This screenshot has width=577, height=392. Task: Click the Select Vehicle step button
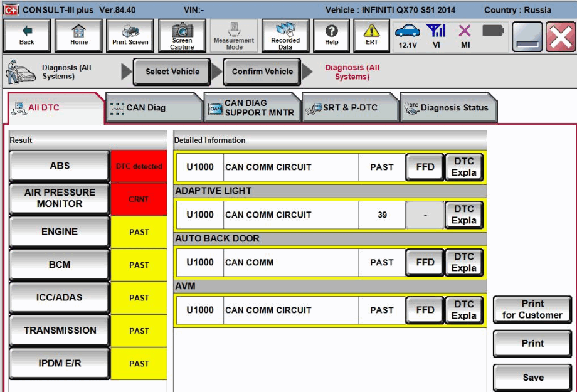click(x=172, y=72)
